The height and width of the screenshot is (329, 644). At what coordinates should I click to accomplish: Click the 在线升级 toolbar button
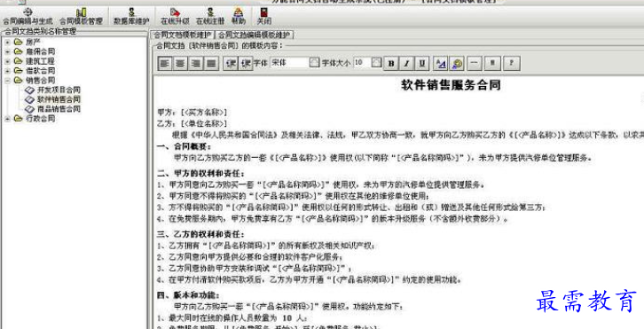click(175, 17)
